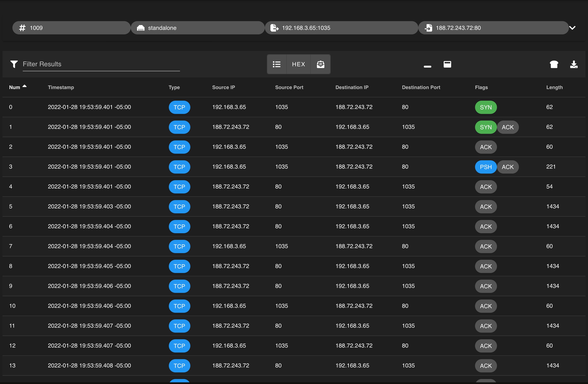Click the filter funnel icon
Viewport: 588px width, 384px height.
[14, 64]
